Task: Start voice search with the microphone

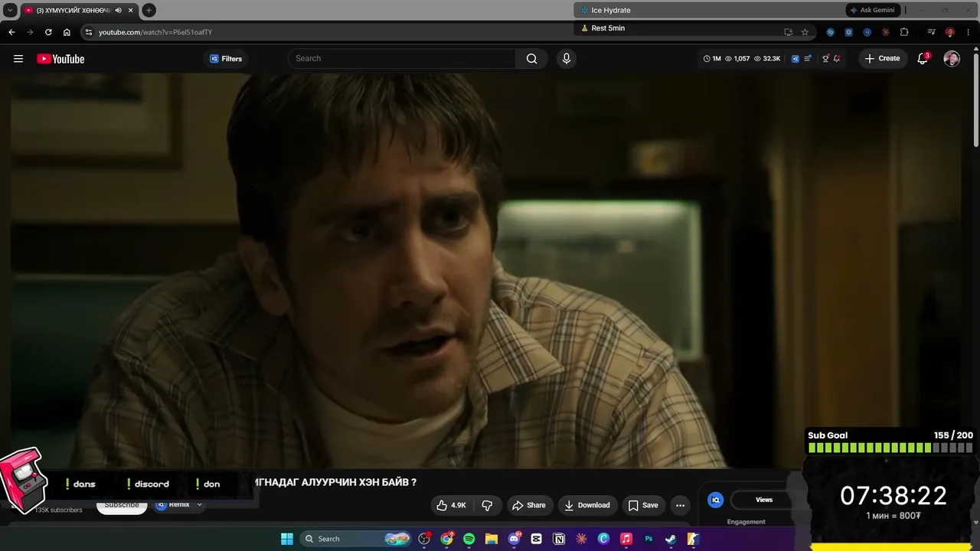Action: click(567, 59)
